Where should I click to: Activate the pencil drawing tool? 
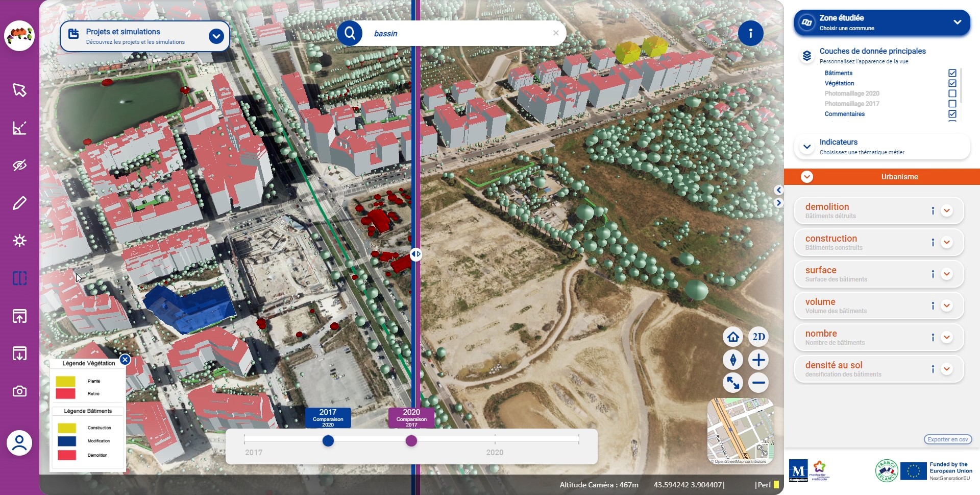click(x=19, y=203)
